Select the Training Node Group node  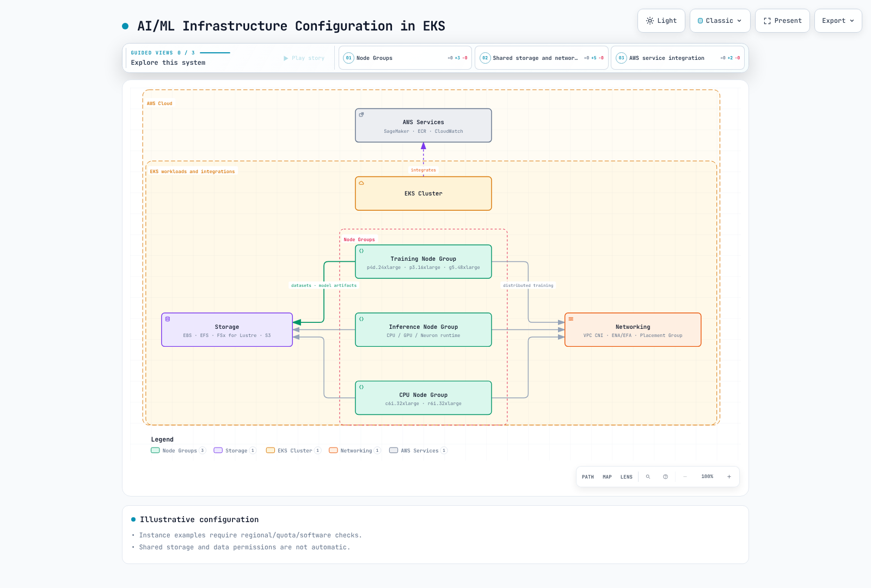(424, 262)
